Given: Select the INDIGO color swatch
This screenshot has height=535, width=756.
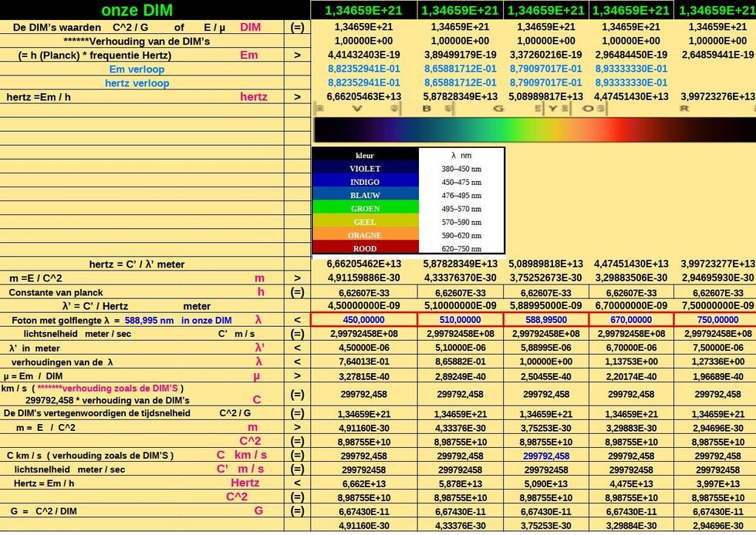Looking at the screenshot, I should pyautogui.click(x=365, y=182).
